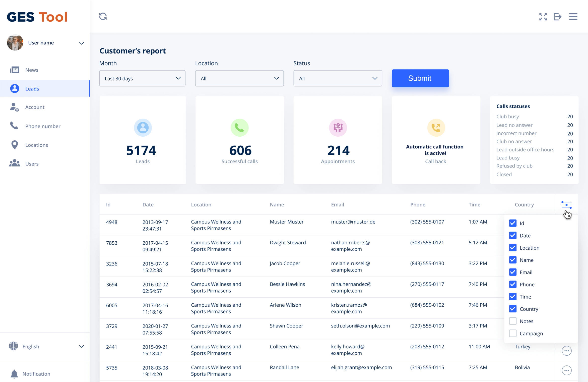This screenshot has height=382, width=588.
Task: Open the hamburger menu icon
Action: [573, 17]
